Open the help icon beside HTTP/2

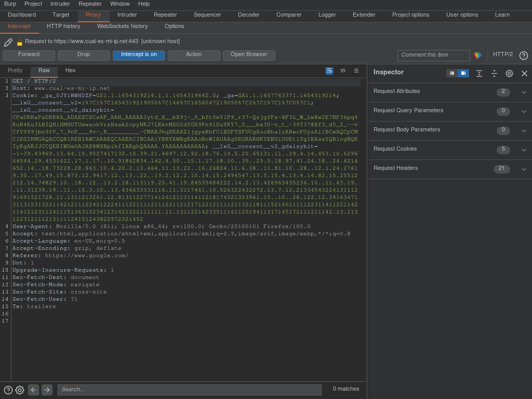(x=523, y=56)
